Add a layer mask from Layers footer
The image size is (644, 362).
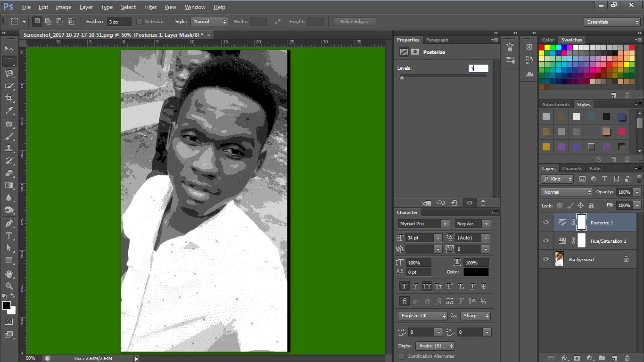[577, 358]
